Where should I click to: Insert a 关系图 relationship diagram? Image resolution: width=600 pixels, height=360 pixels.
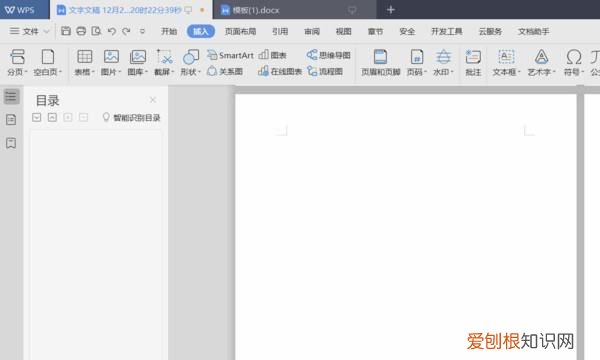click(x=225, y=71)
